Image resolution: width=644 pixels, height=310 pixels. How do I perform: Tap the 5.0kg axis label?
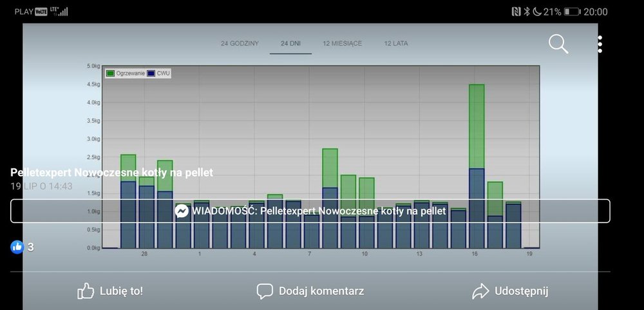93,66
